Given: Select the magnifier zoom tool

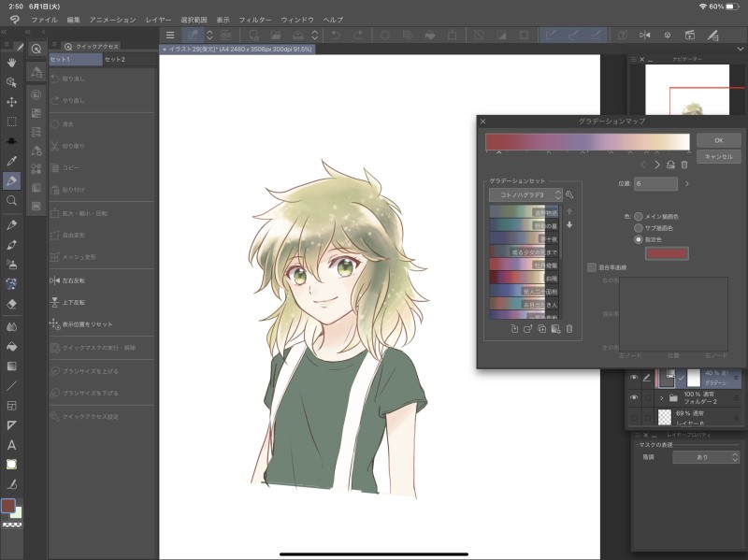Looking at the screenshot, I should pos(12,200).
